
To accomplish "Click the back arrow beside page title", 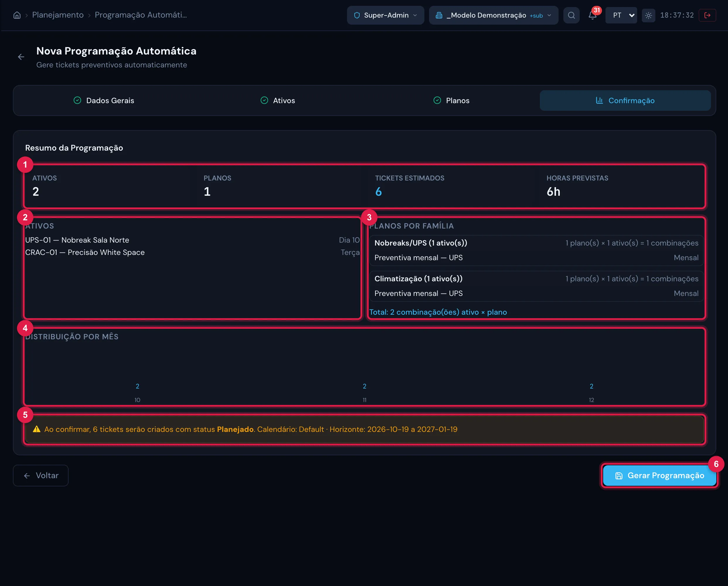I will tap(21, 57).
